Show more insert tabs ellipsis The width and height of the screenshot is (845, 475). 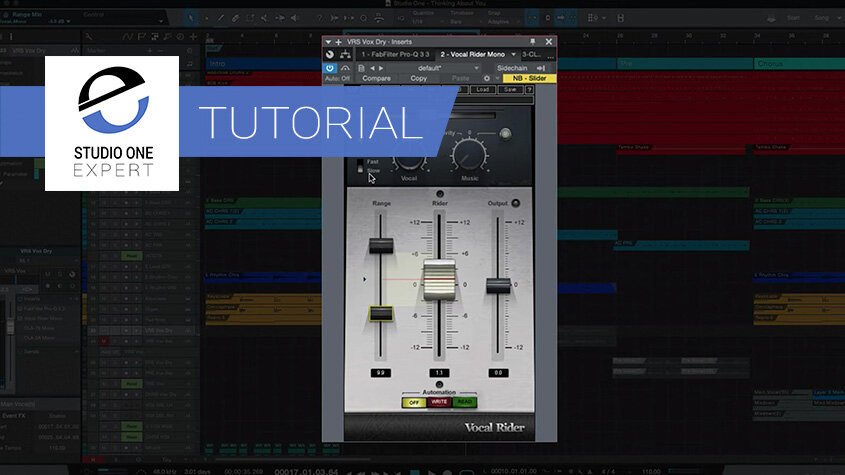(x=550, y=56)
